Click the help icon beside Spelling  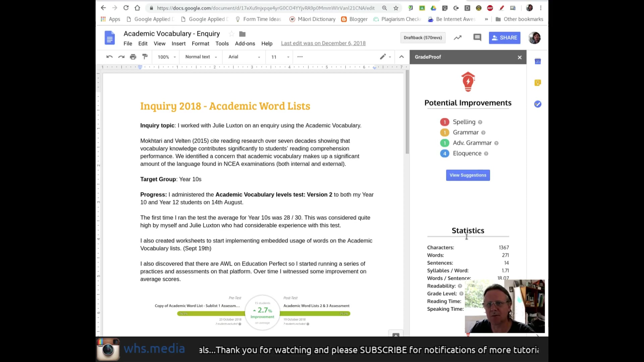click(480, 122)
